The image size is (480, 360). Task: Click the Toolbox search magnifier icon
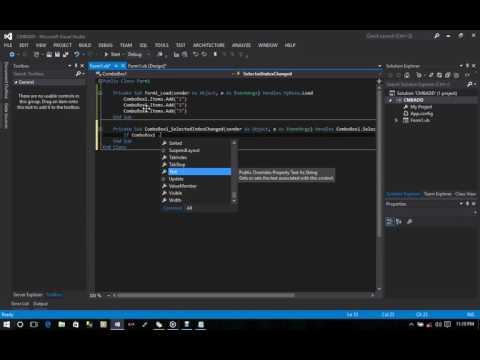tap(78, 74)
